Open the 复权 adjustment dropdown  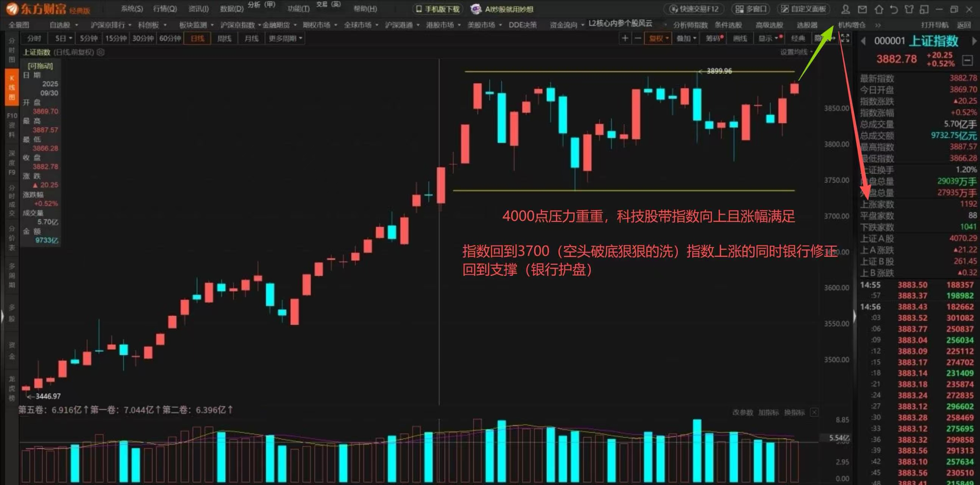pyautogui.click(x=658, y=38)
